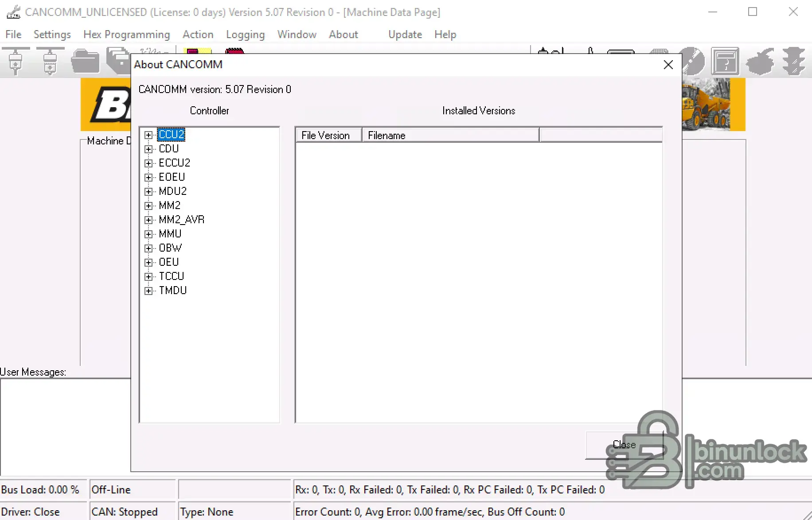The image size is (812, 520).
Task: Select TMDU controller entry
Action: click(x=173, y=291)
